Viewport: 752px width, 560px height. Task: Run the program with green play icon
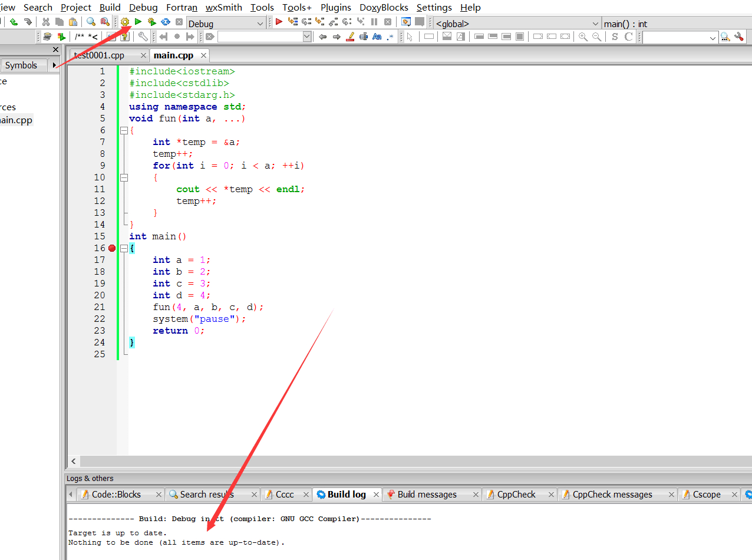[x=138, y=22]
